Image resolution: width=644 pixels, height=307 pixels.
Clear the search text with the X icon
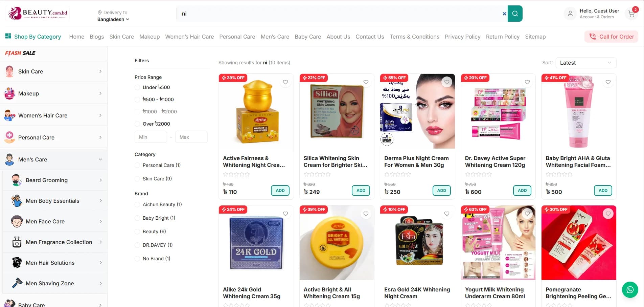coord(504,14)
